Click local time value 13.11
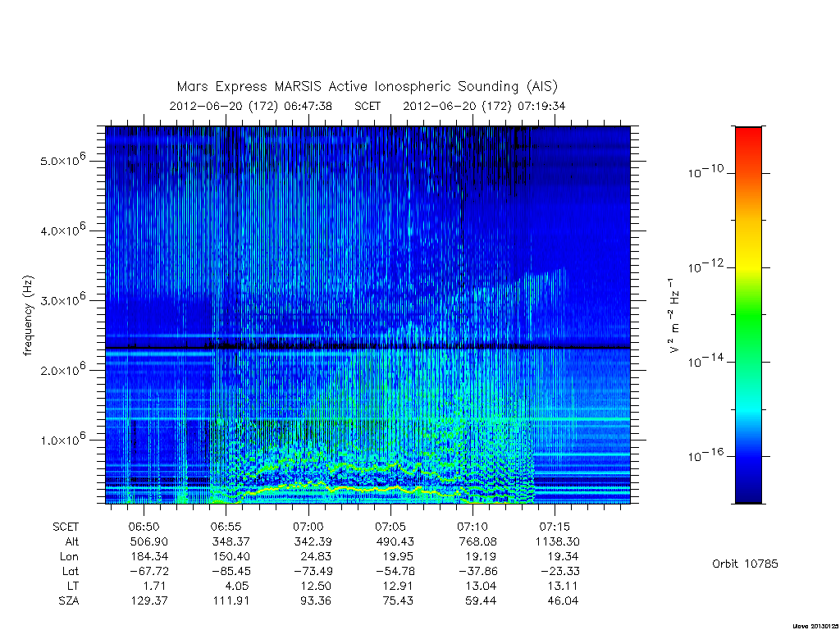This screenshot has height=630, width=840. (563, 586)
